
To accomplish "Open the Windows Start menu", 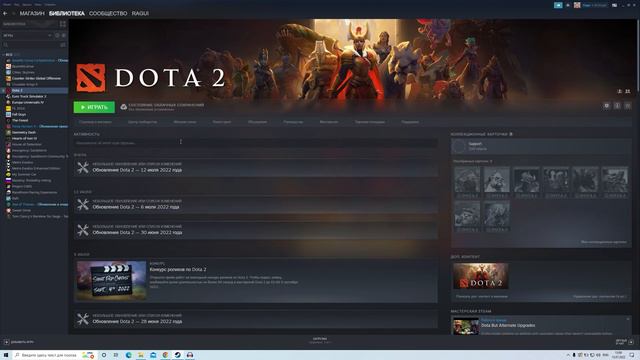I will [6, 355].
